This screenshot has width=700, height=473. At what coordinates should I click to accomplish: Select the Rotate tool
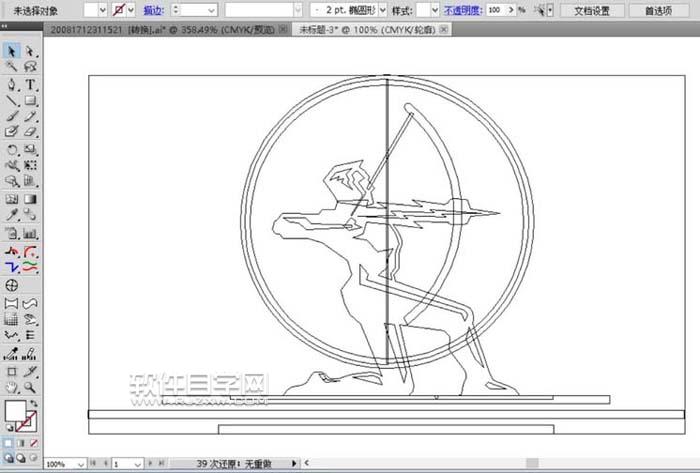[12, 149]
